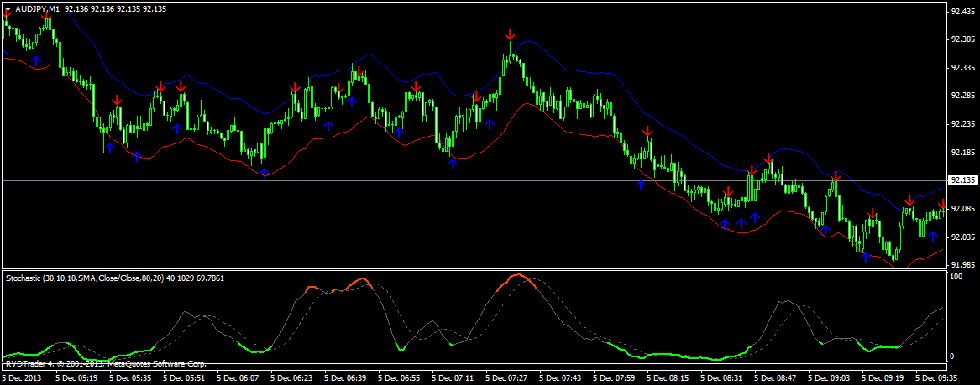Click the 92.285 price axis label
The image size is (980, 385).
[962, 96]
